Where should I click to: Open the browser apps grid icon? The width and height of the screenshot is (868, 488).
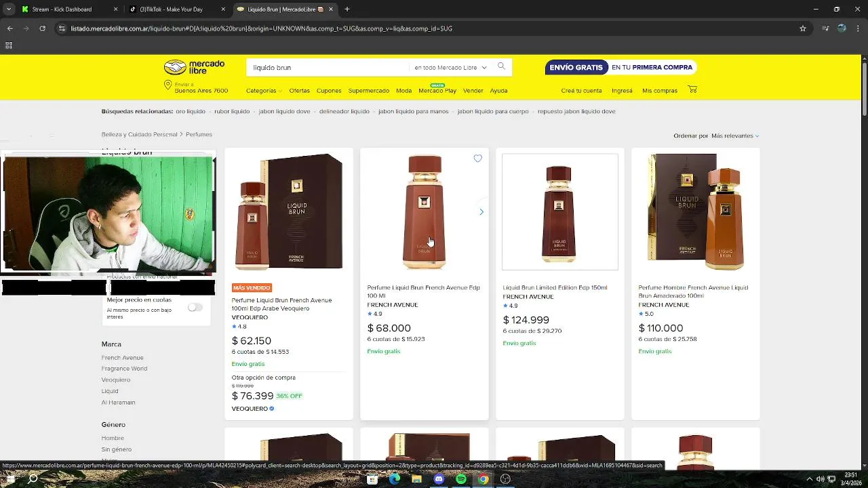(x=9, y=45)
